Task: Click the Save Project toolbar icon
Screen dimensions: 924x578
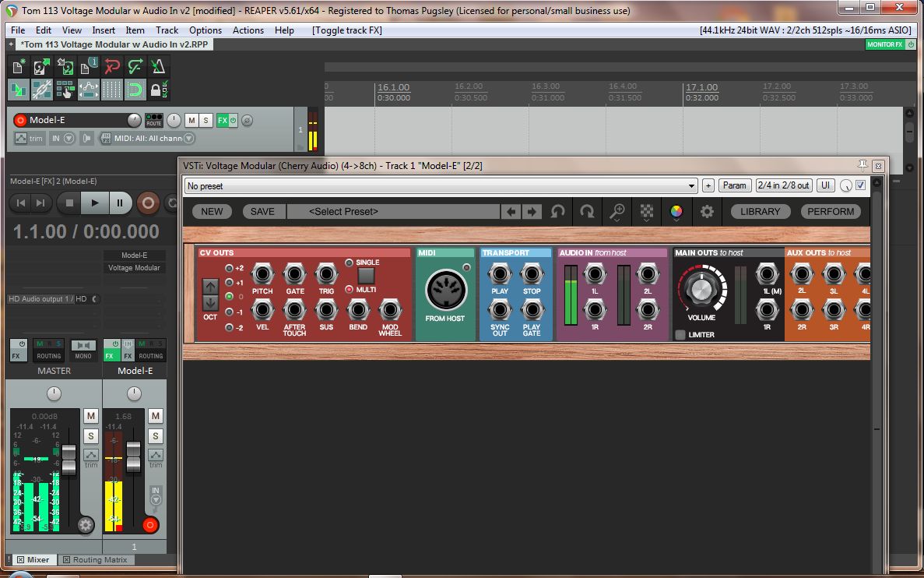Action: pyautogui.click(x=65, y=66)
